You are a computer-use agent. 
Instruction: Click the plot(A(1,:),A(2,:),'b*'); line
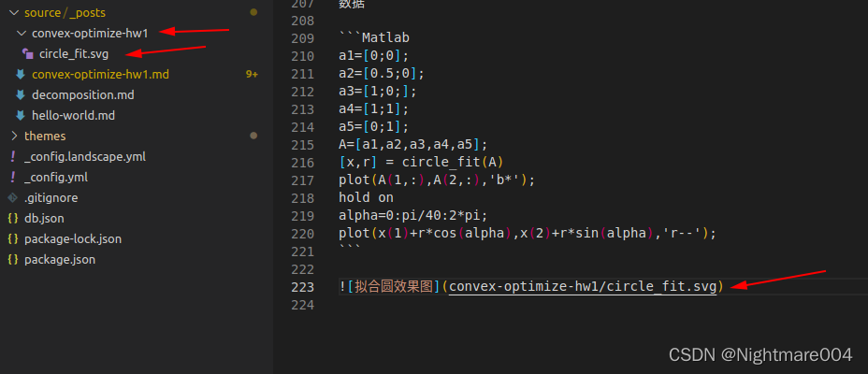point(437,180)
